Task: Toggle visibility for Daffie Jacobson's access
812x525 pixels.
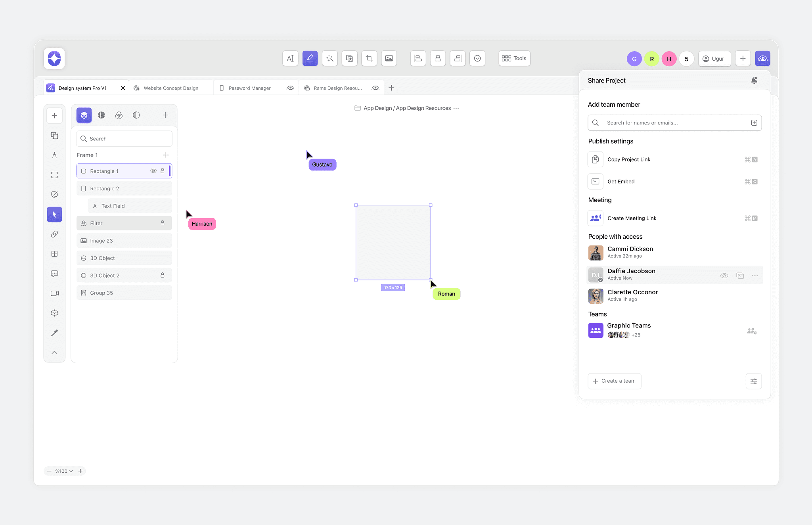Action: click(724, 275)
